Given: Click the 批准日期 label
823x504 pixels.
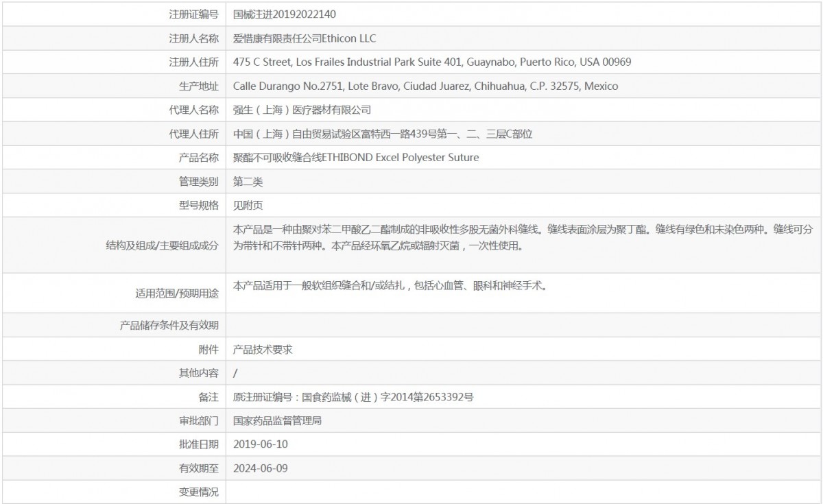Looking at the screenshot, I should point(199,444).
